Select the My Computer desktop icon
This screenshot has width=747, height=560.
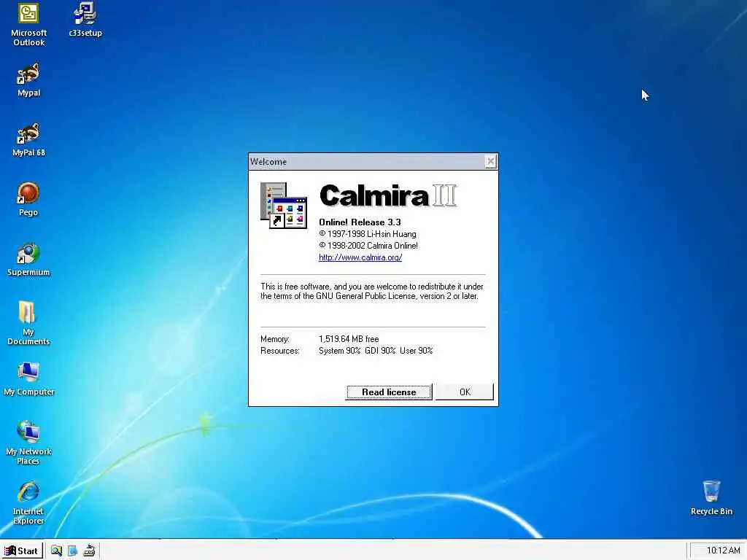(x=28, y=378)
